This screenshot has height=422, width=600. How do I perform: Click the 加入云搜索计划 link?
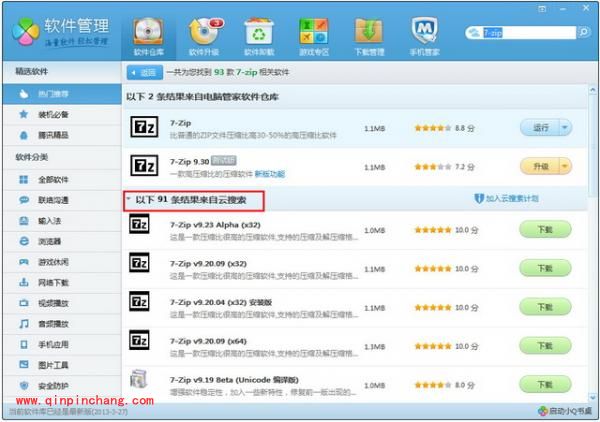(506, 198)
